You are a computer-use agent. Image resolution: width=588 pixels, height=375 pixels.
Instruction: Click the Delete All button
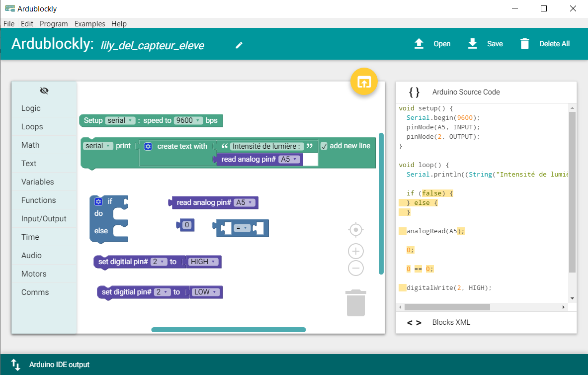[x=545, y=44]
